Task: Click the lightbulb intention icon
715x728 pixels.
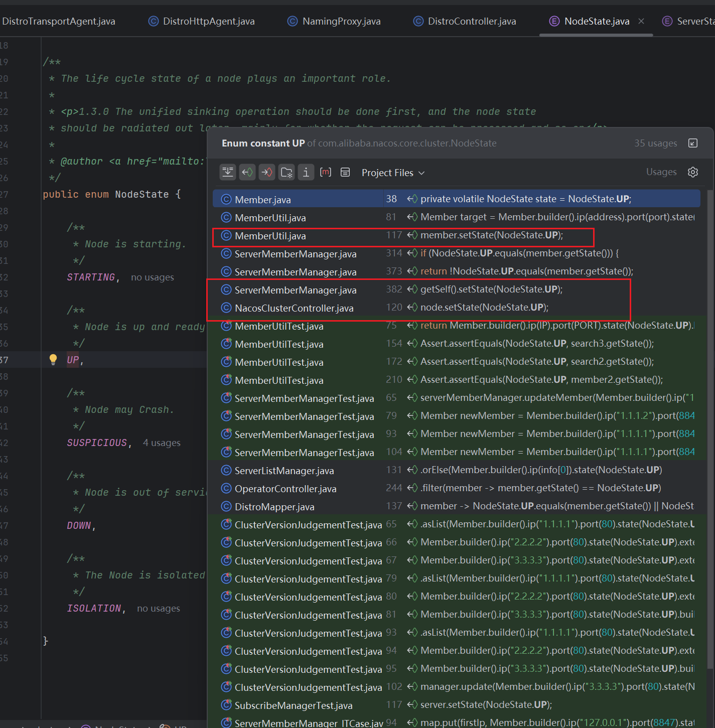Action: point(53,359)
